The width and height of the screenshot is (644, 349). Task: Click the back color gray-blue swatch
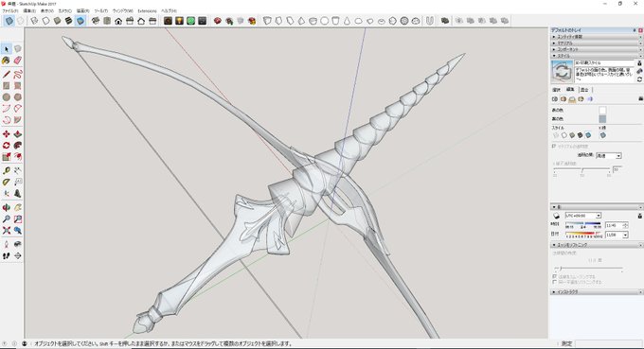602,119
